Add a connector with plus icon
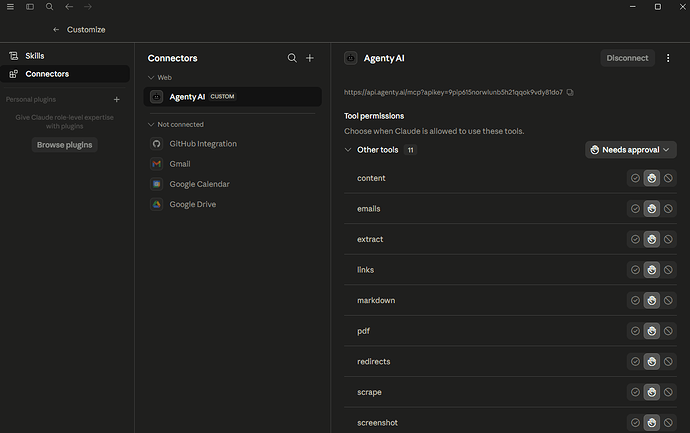690x433 pixels. 310,58
